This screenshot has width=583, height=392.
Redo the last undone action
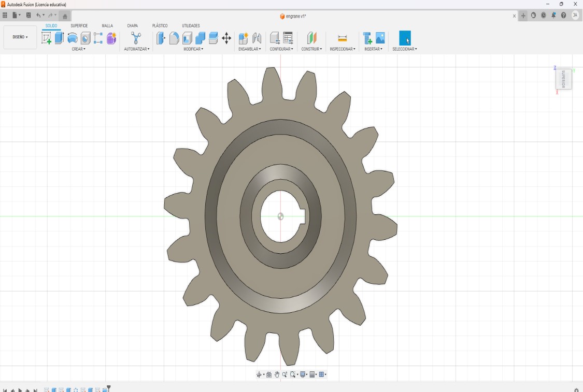(50, 16)
